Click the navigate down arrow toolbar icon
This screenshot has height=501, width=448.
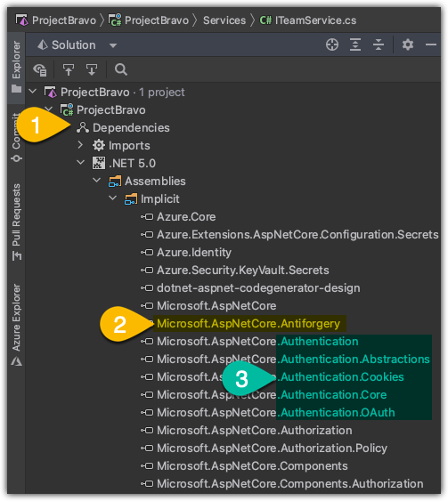[92, 69]
